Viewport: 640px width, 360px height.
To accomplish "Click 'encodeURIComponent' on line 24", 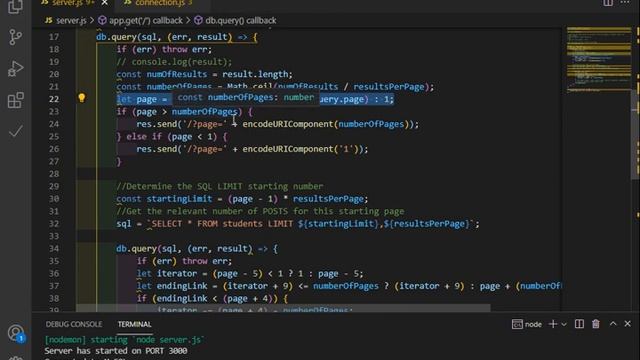I will pos(288,124).
